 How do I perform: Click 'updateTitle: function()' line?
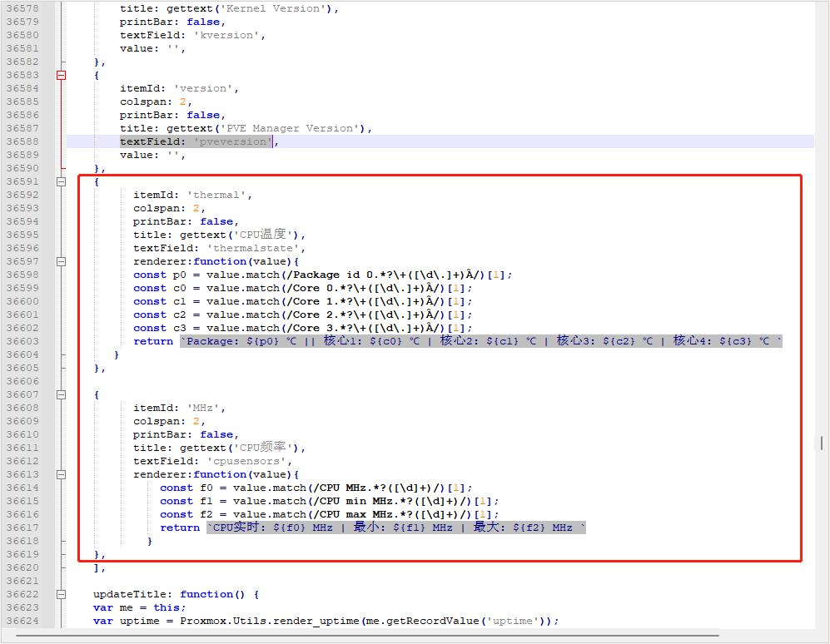click(176, 594)
